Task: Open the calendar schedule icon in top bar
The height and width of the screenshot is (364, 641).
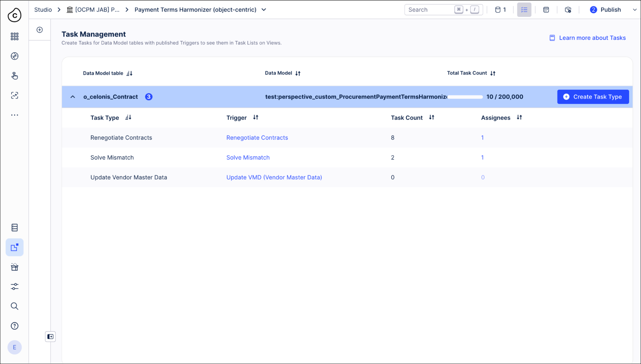Action: (x=546, y=10)
